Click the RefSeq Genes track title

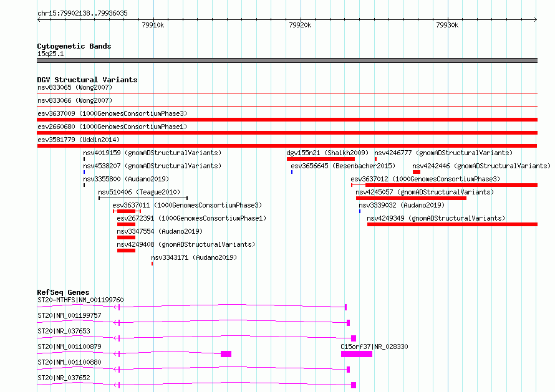tap(63, 292)
